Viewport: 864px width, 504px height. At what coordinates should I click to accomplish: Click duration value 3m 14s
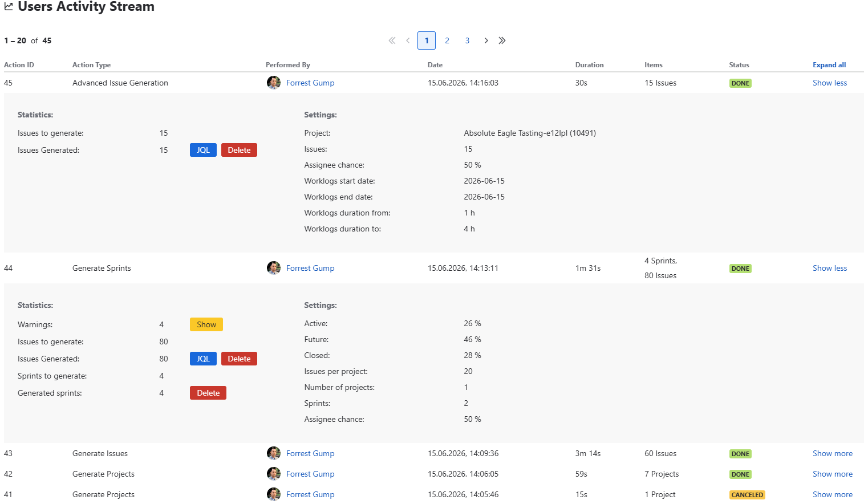588,453
